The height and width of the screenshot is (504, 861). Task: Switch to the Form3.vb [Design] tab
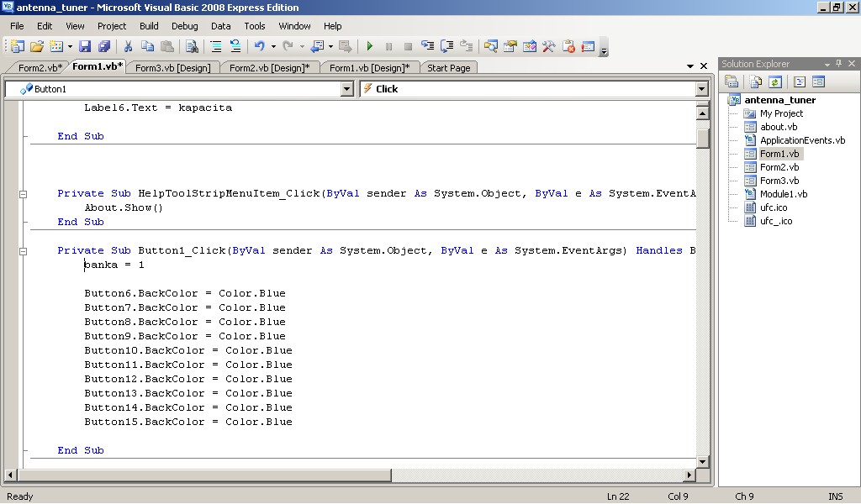pyautogui.click(x=172, y=68)
